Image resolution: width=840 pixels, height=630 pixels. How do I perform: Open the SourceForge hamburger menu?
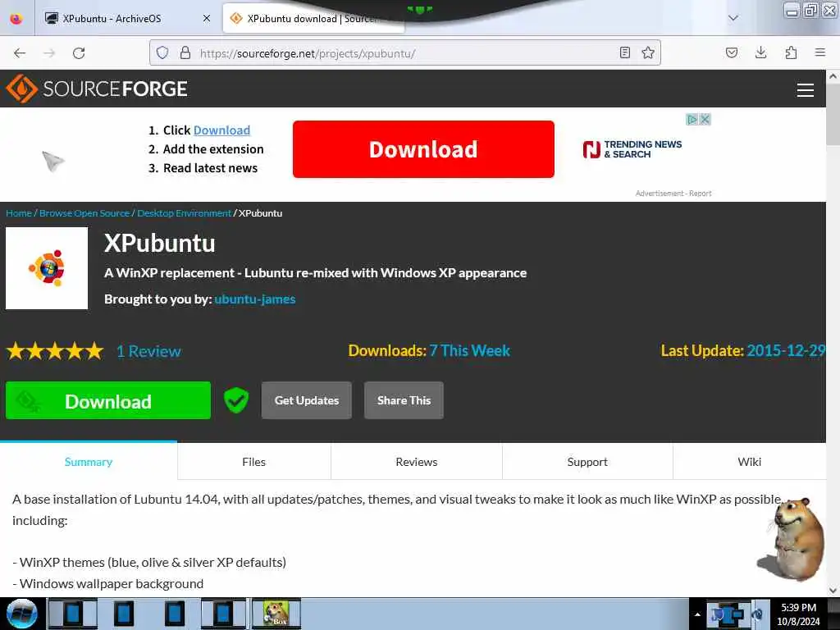coord(806,90)
